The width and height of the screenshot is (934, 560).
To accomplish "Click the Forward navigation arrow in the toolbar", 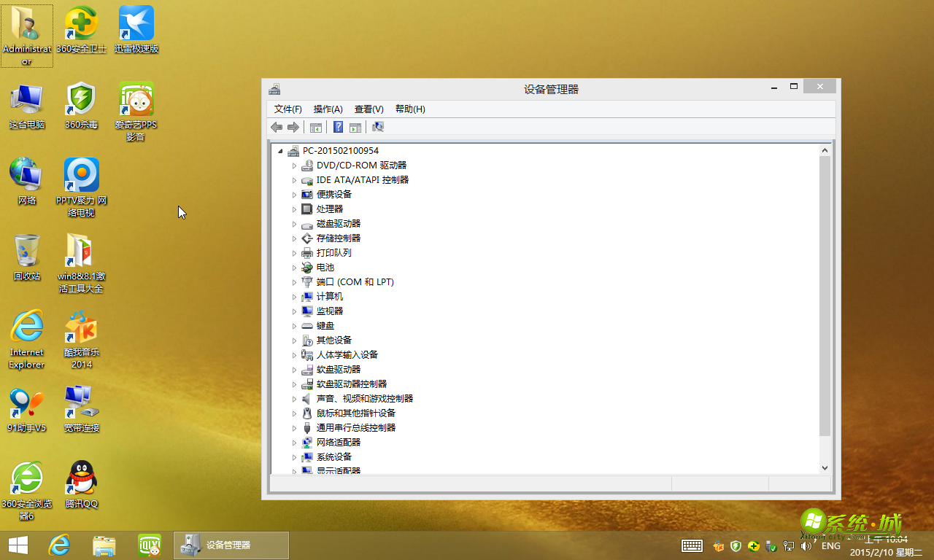I will point(293,127).
